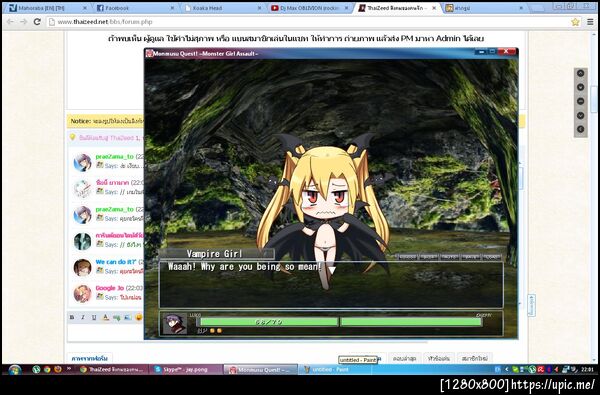The width and height of the screenshot is (600, 395).
Task: Go forward using Chrome's forward arrow
Action: click(23, 22)
